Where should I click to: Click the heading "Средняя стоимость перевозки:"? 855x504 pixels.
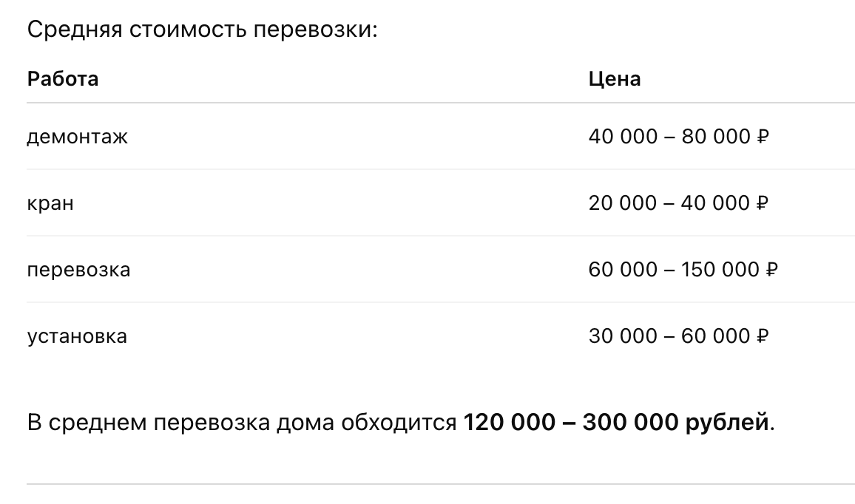(x=202, y=32)
